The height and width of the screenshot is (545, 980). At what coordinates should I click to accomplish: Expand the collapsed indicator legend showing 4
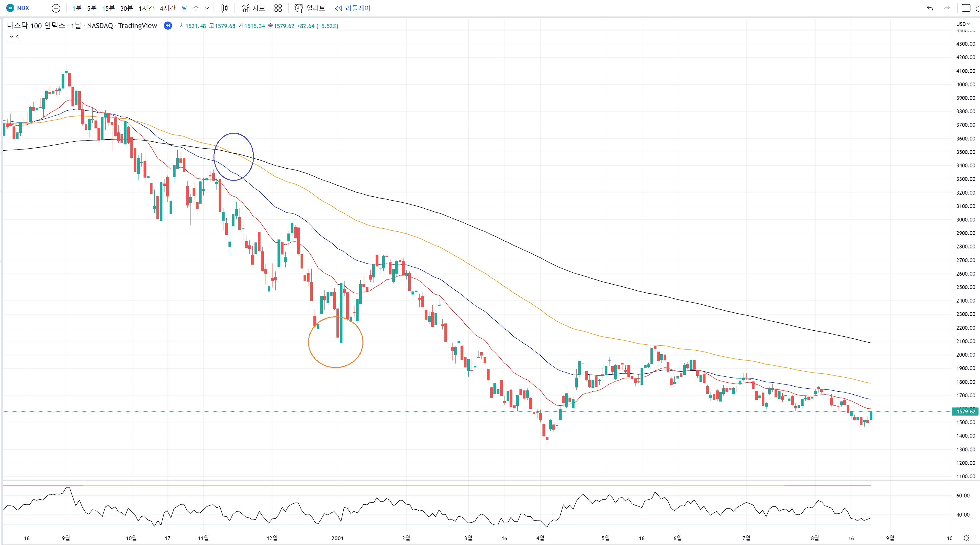[14, 36]
